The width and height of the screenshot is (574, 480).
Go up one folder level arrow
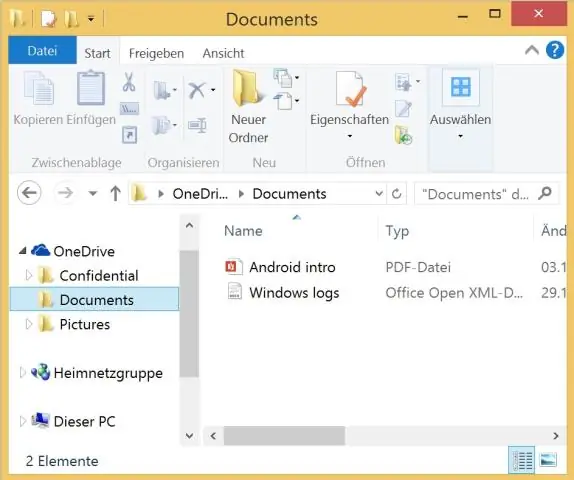click(x=115, y=193)
